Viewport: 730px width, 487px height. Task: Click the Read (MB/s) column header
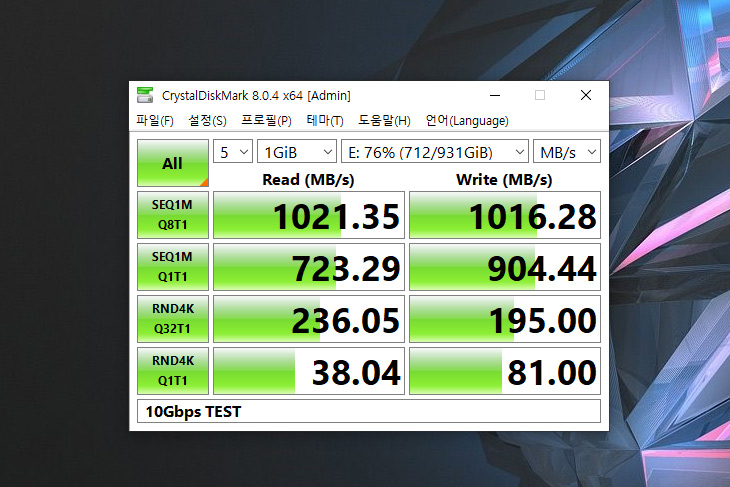[308, 180]
